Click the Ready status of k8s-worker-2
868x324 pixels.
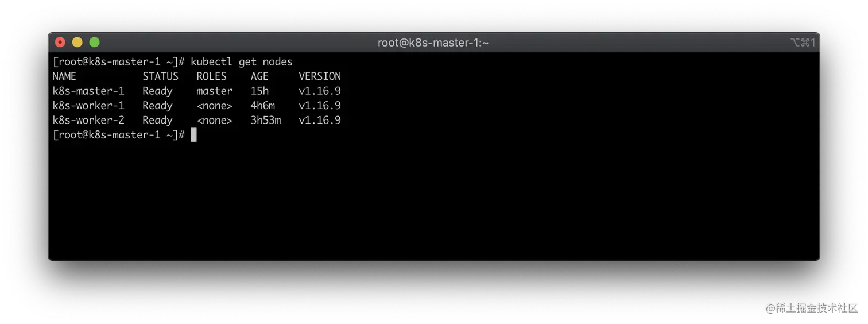pos(157,121)
